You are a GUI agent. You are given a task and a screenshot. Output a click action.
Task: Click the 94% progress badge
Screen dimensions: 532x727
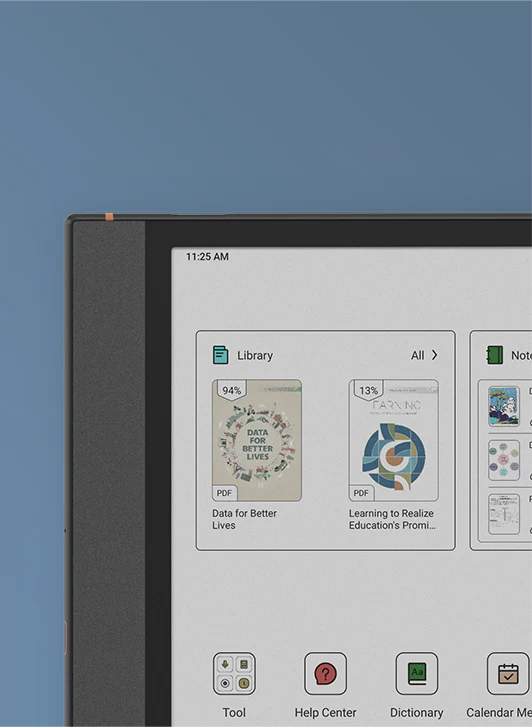point(231,390)
